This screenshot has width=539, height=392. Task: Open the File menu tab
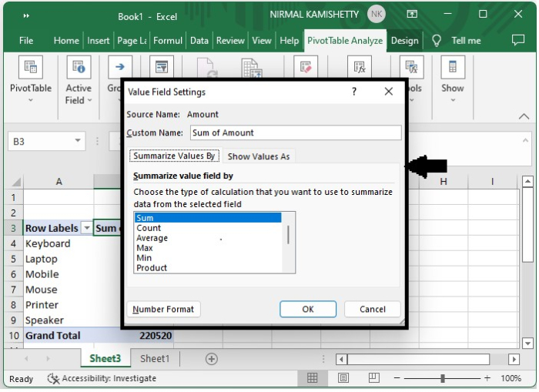26,41
